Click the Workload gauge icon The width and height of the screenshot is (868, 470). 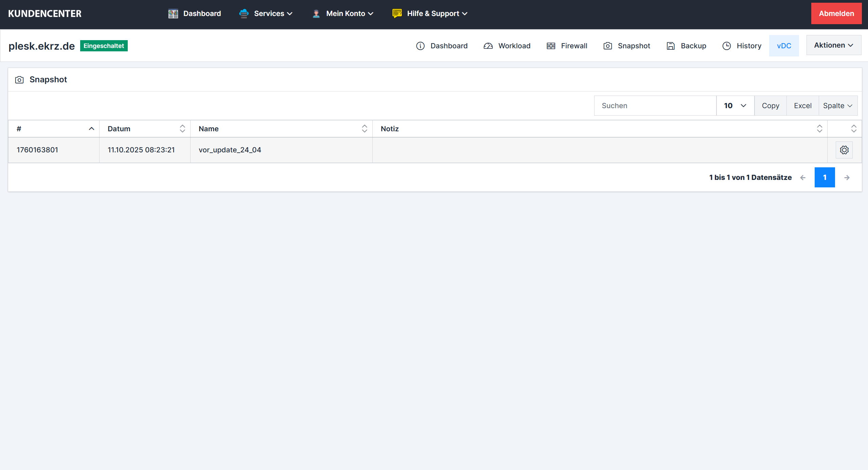(x=488, y=46)
